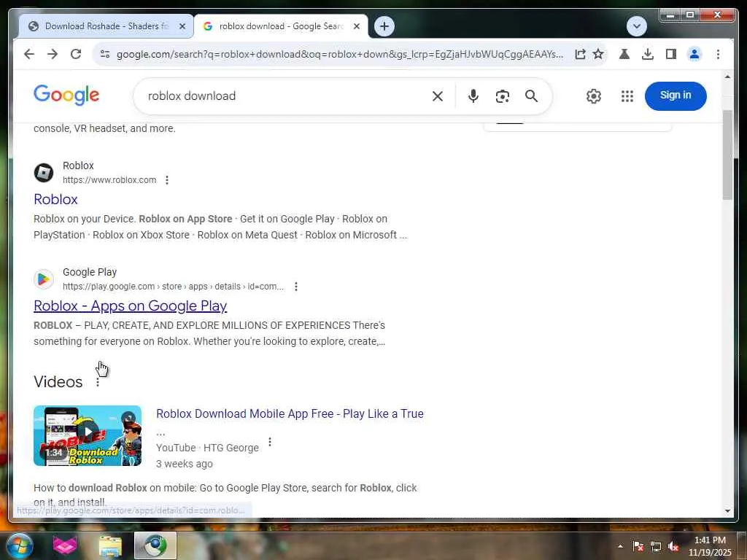The height and width of the screenshot is (560, 747).
Task: Show hidden system tray icons
Action: (x=620, y=546)
